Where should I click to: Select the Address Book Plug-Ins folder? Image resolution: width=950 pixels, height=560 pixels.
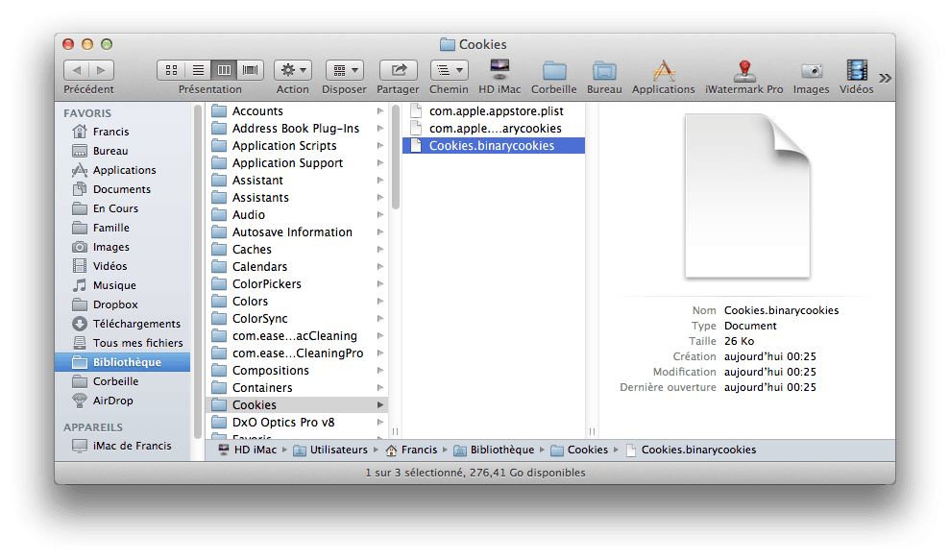(x=298, y=129)
